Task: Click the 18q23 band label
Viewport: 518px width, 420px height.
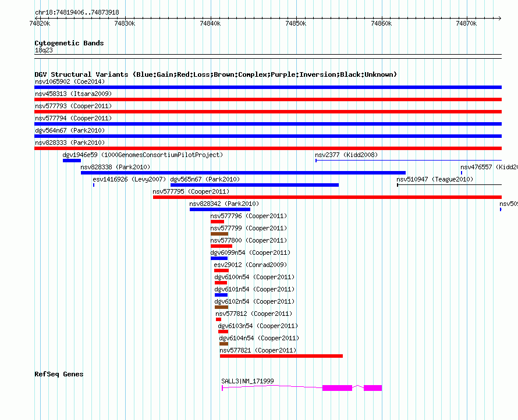Action: (44, 50)
